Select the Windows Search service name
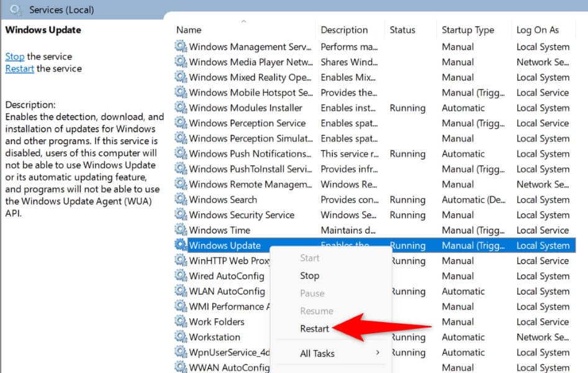This screenshot has height=373, width=588. (x=223, y=200)
